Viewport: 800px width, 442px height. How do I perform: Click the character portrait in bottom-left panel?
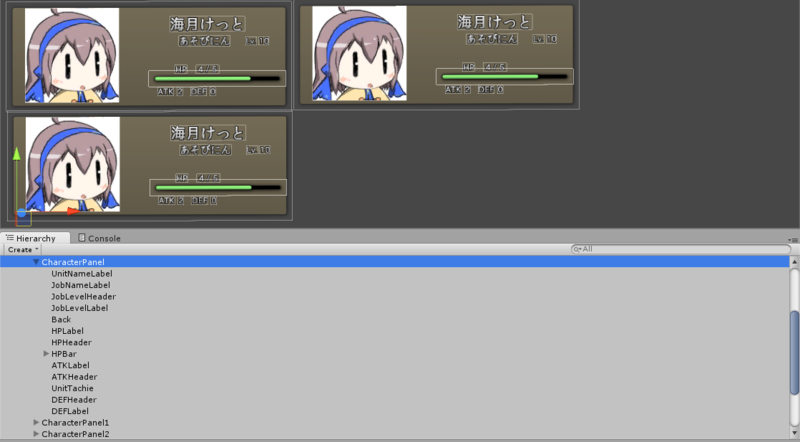click(73, 164)
